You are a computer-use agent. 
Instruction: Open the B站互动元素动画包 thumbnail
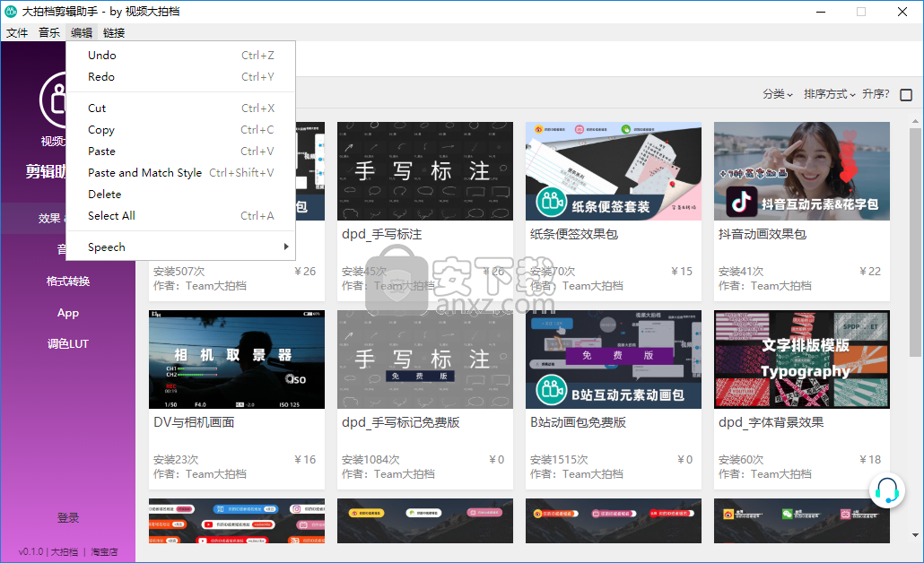[x=614, y=359]
